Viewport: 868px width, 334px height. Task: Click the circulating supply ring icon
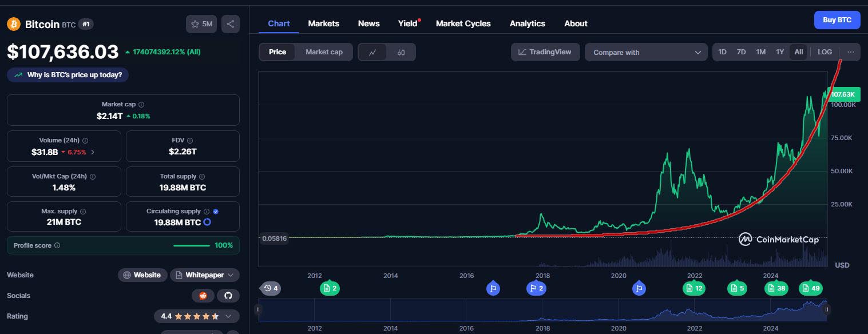pyautogui.click(x=207, y=222)
